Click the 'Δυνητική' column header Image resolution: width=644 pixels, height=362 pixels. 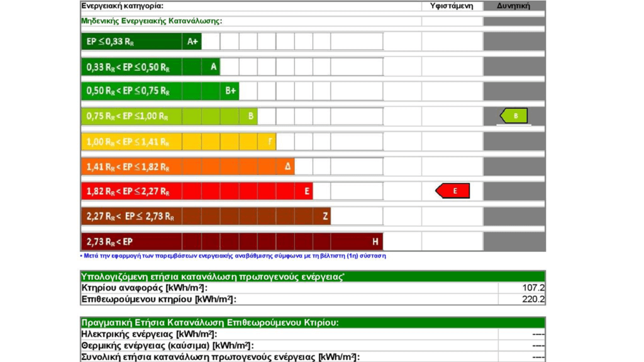click(513, 6)
